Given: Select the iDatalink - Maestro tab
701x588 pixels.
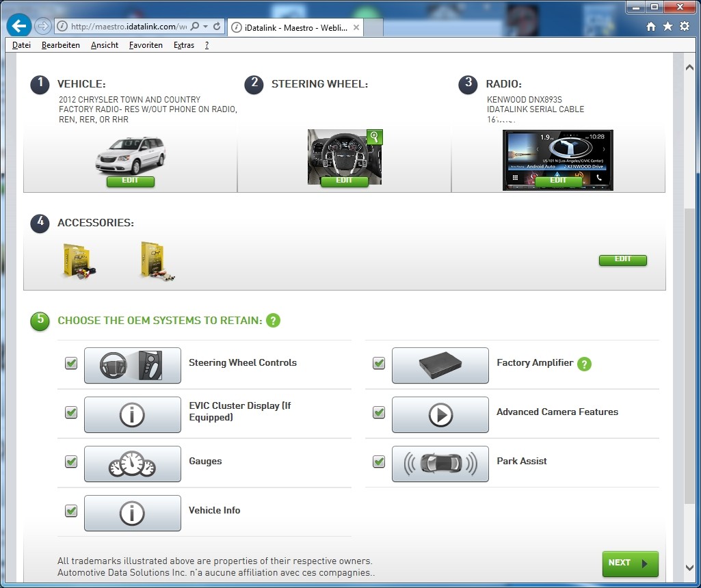Looking at the screenshot, I should 295,27.
